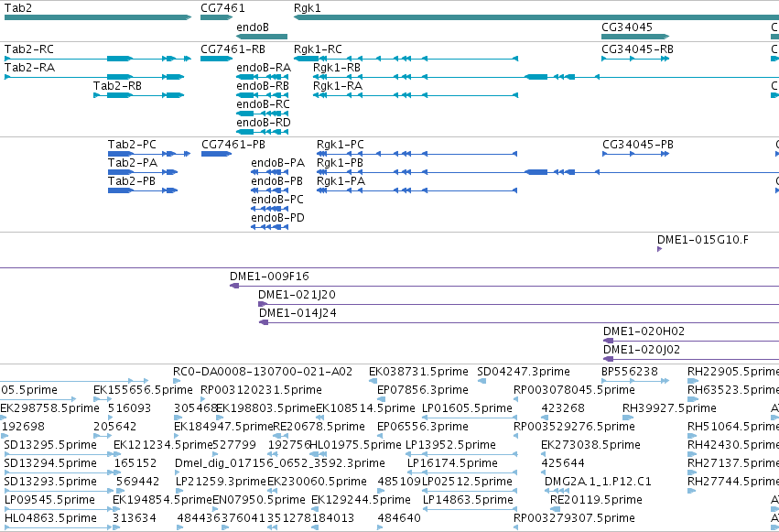Select the Tab2-PB protein label
Screen dimensions: 779x532
132,181
